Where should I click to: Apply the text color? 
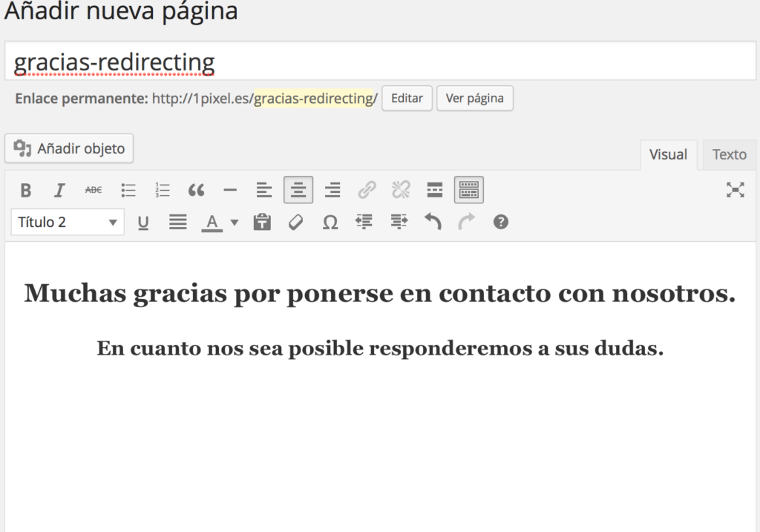pyautogui.click(x=212, y=223)
